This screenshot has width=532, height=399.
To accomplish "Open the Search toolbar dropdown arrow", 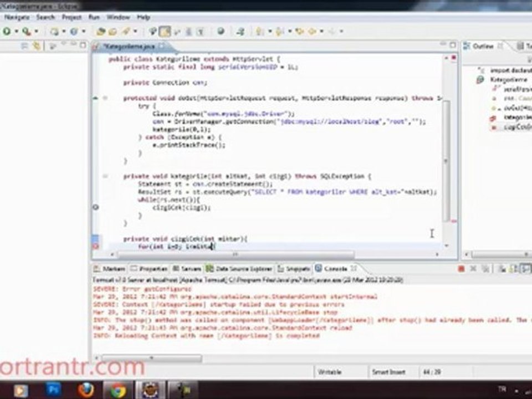I will [x=135, y=32].
